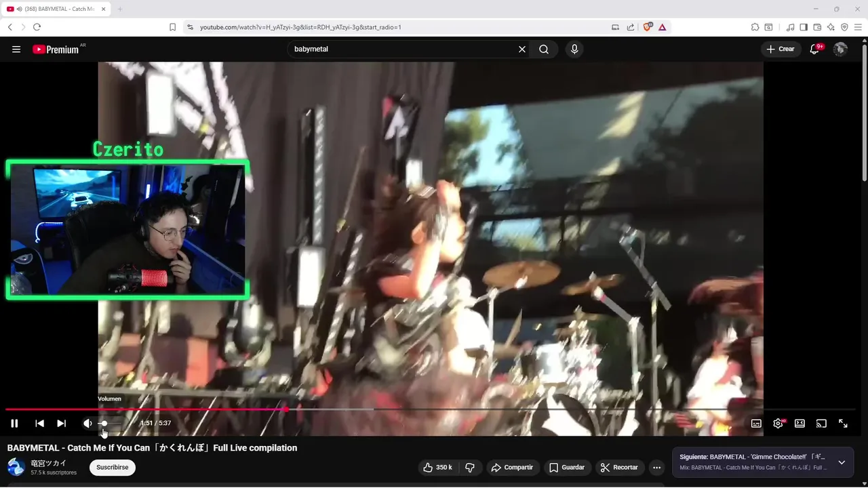Open the player settings gear
Screen dimensions: 868x488
point(778,423)
